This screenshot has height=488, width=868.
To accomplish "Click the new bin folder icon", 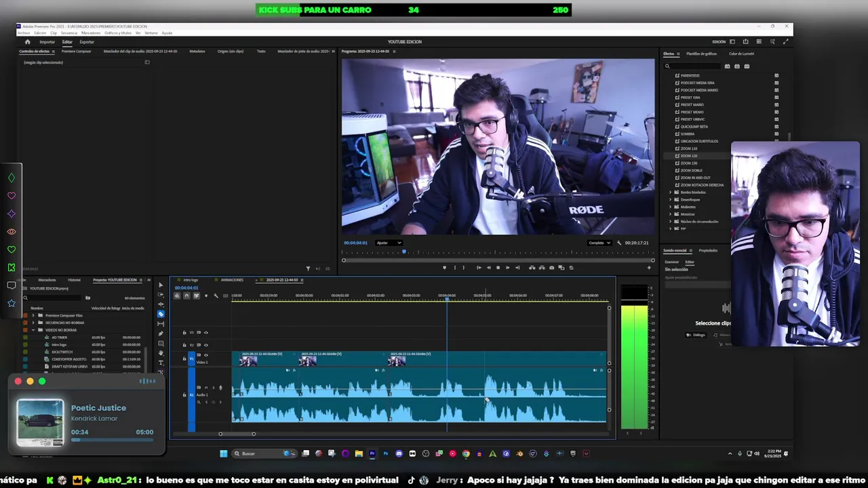I will tap(87, 298).
